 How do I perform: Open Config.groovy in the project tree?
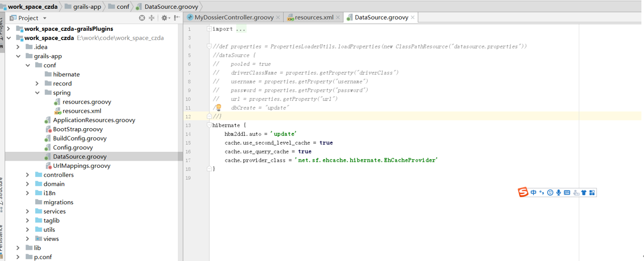tap(73, 147)
